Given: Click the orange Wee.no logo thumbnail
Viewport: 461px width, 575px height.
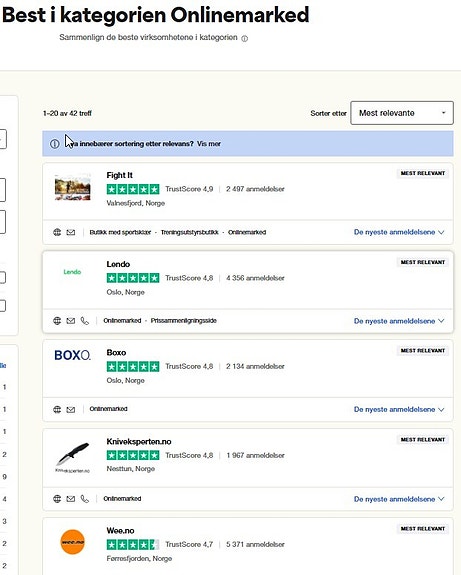Looking at the screenshot, I should click(73, 542).
